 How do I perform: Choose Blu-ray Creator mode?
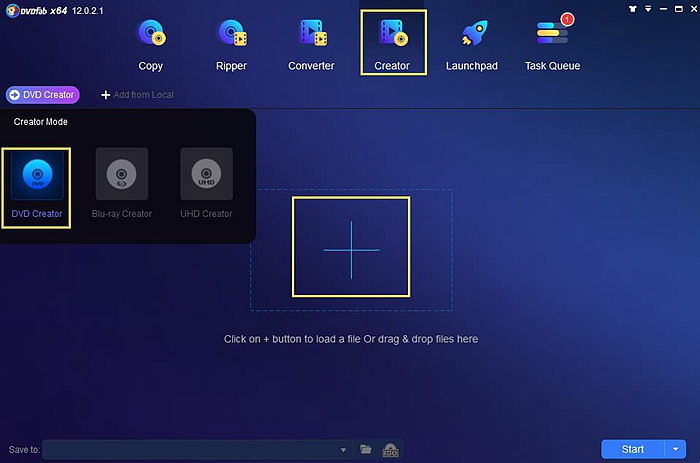121,183
